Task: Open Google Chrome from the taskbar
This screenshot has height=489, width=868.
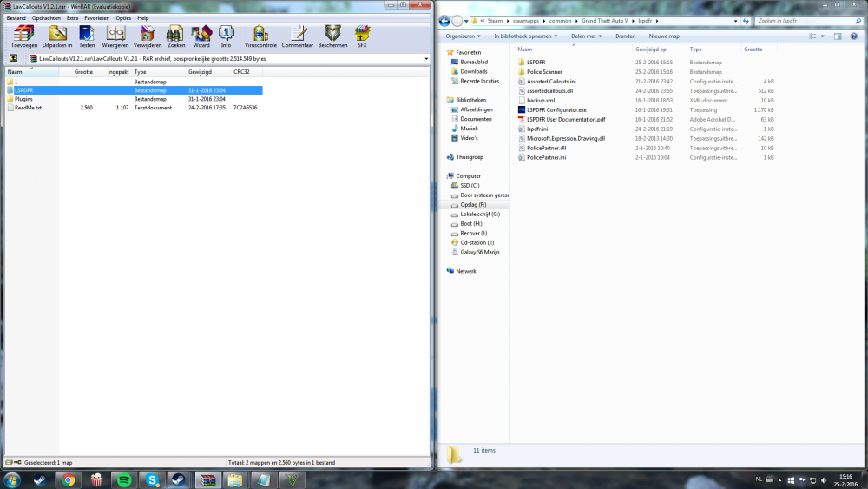Action: click(69, 480)
